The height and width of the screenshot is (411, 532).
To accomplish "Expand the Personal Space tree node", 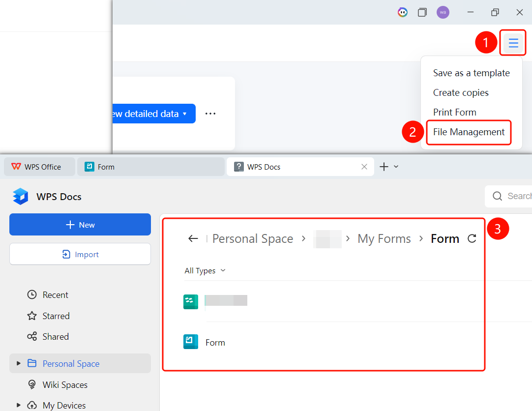I will point(19,363).
